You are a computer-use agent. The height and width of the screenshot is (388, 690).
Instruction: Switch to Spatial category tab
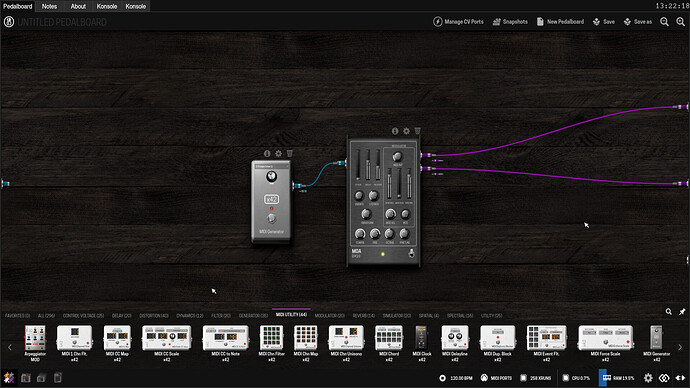point(429,315)
